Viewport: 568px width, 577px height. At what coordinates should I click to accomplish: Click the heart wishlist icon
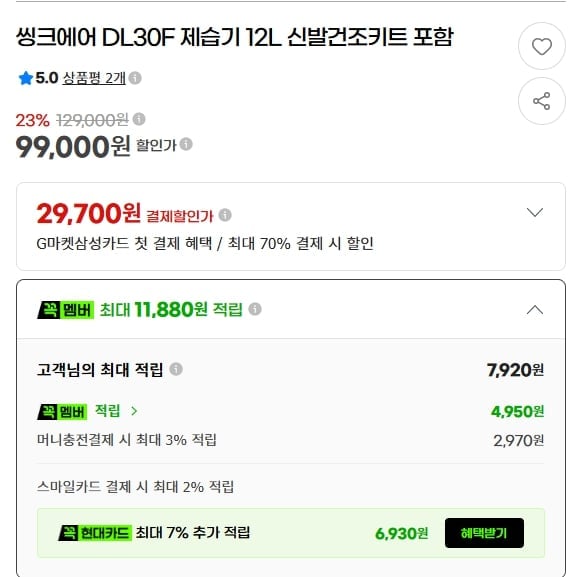[x=542, y=46]
